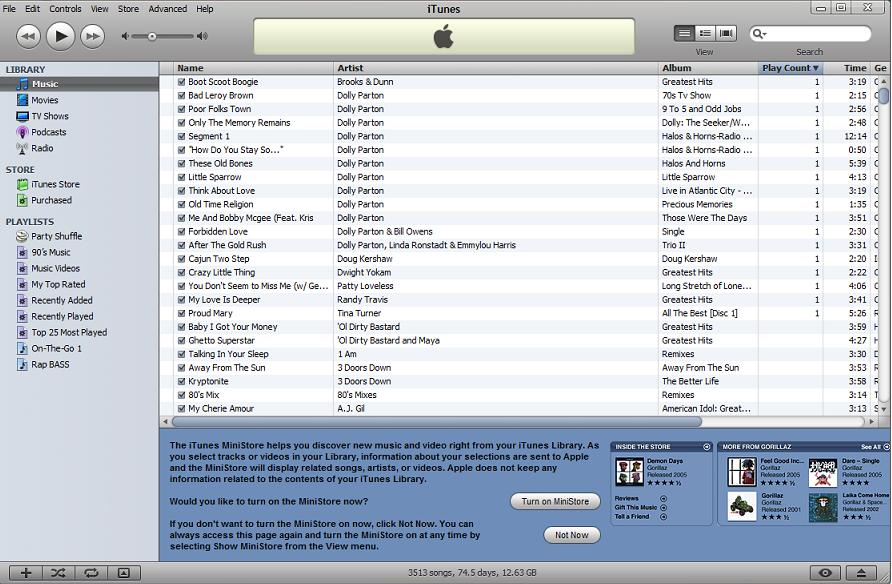Open the Rap BASS playlist
The width and height of the screenshot is (892, 584).
click(x=50, y=364)
